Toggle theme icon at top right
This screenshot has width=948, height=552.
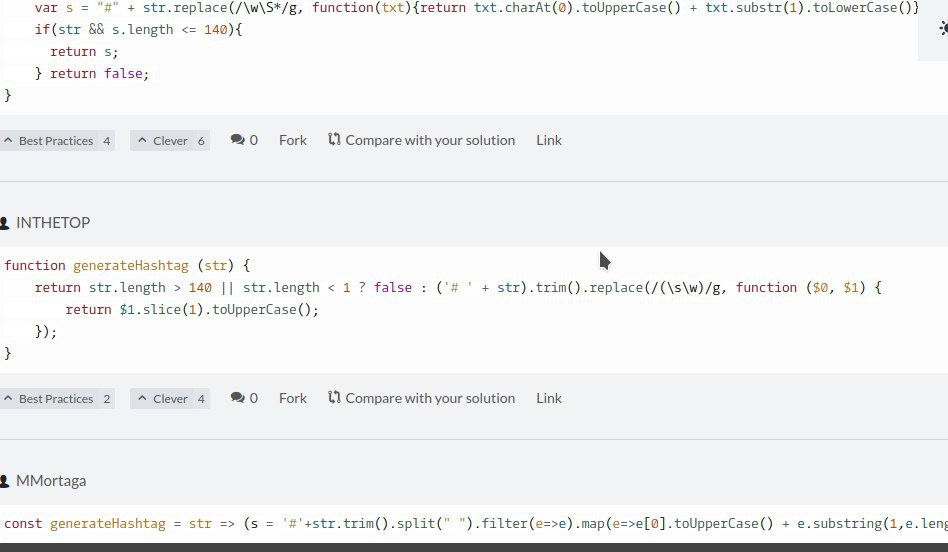click(943, 28)
